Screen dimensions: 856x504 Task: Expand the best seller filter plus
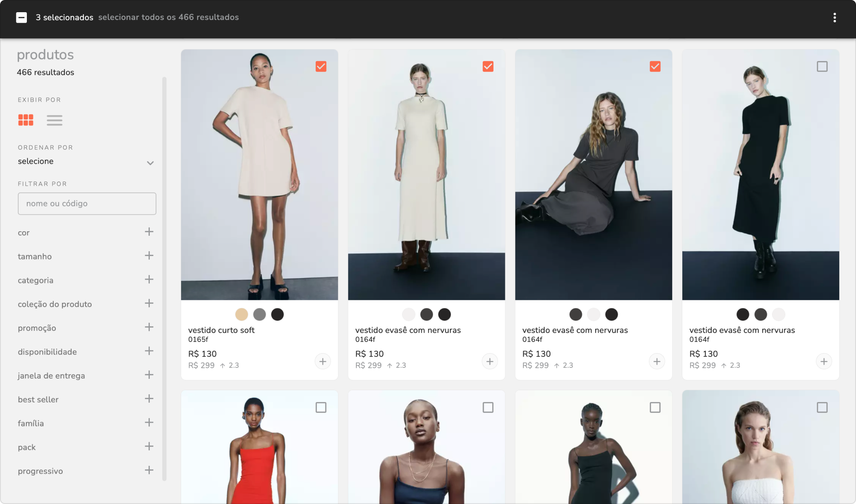click(149, 399)
